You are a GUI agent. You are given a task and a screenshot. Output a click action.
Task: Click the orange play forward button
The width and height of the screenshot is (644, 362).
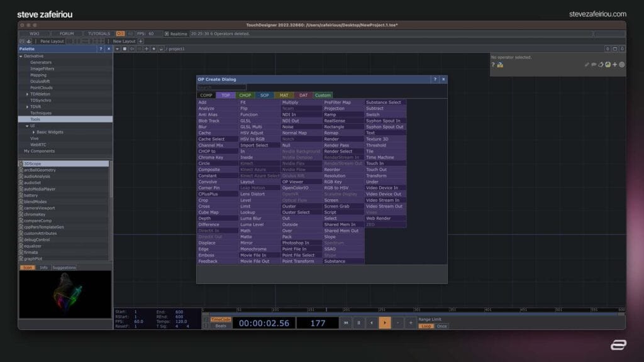(x=385, y=323)
